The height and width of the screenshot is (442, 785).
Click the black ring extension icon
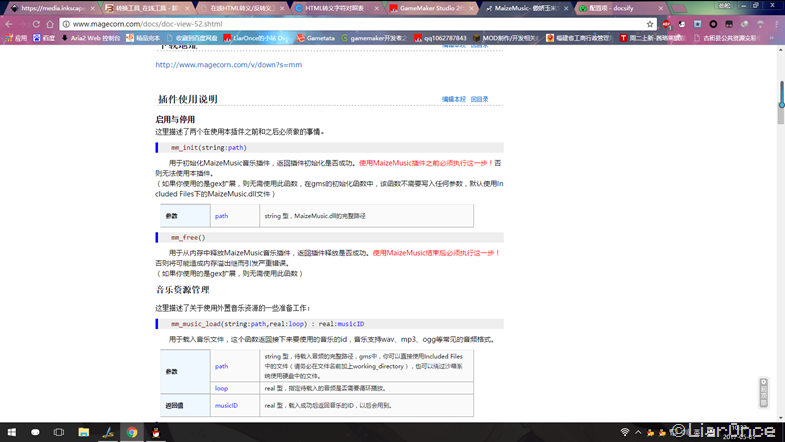click(x=713, y=24)
